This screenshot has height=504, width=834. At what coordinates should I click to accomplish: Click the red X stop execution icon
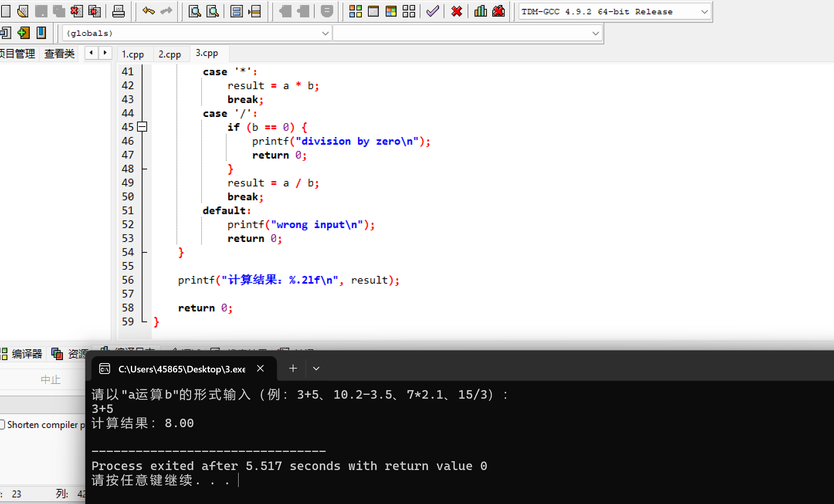[x=456, y=11]
